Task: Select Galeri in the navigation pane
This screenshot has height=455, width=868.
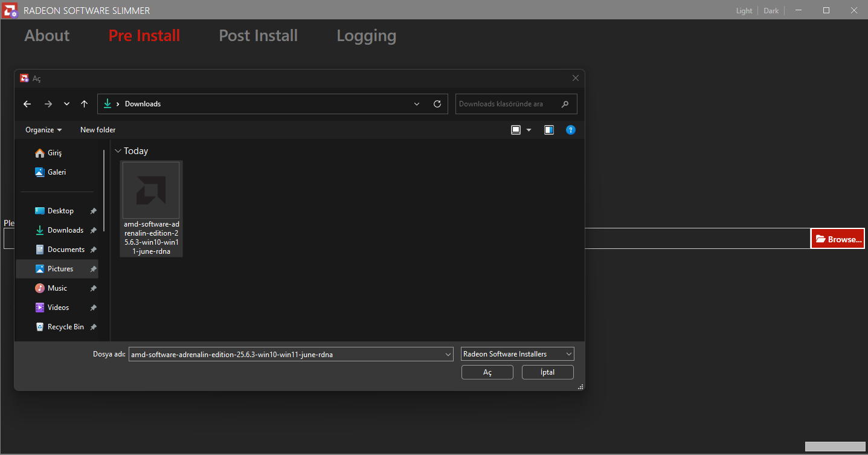Action: (x=57, y=172)
